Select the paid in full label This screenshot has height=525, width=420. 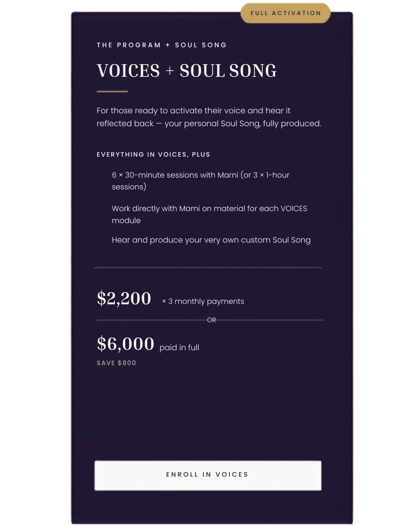coord(179,348)
